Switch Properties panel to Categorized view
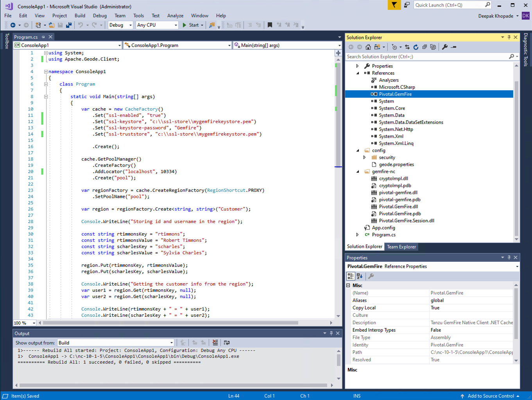 coord(351,276)
